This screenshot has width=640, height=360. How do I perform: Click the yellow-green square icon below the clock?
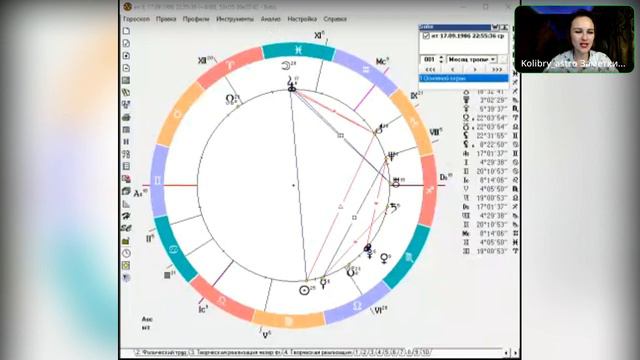coord(127,266)
